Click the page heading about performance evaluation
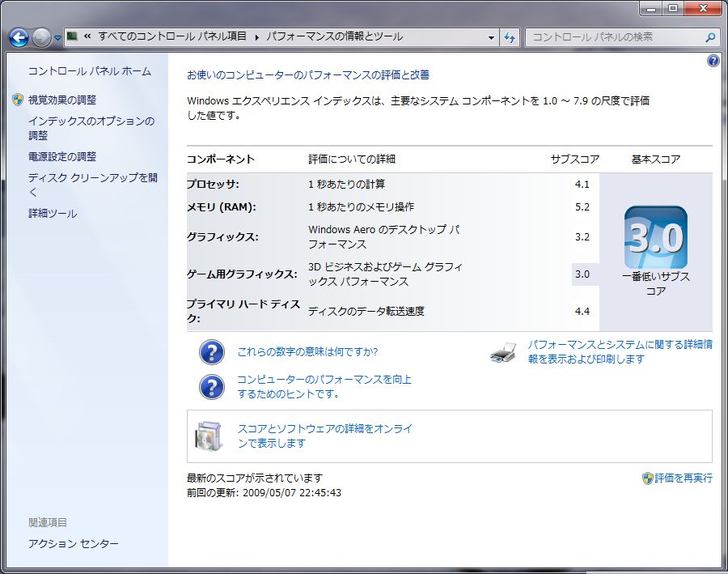The height and width of the screenshot is (574, 728). tap(308, 74)
